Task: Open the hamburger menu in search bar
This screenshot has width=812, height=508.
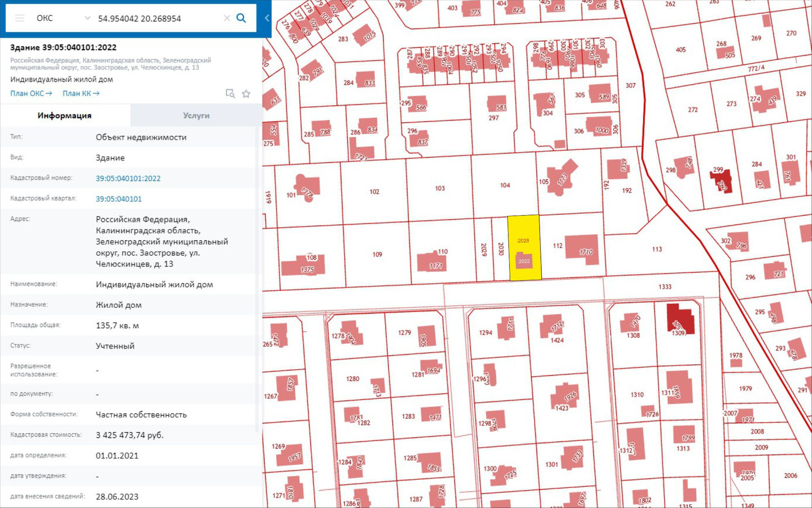Action: 19,18
